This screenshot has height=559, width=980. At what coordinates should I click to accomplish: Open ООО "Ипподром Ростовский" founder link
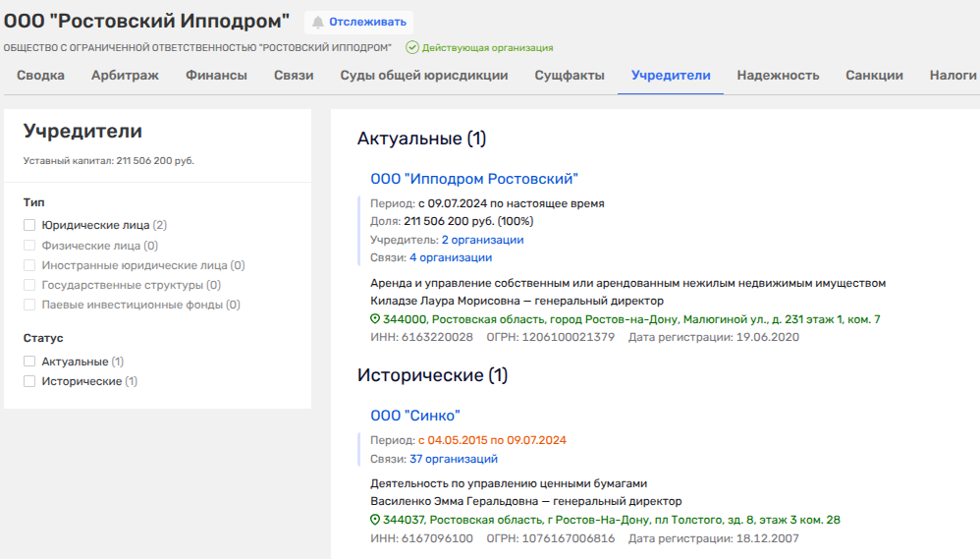point(474,179)
